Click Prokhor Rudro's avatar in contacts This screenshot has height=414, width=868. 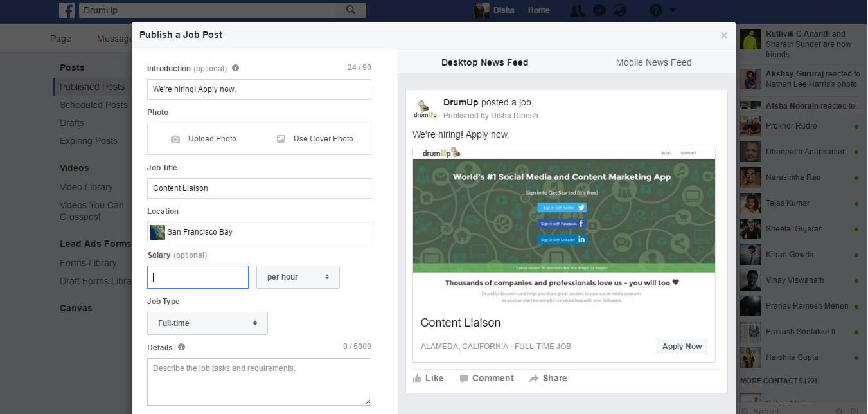750,126
